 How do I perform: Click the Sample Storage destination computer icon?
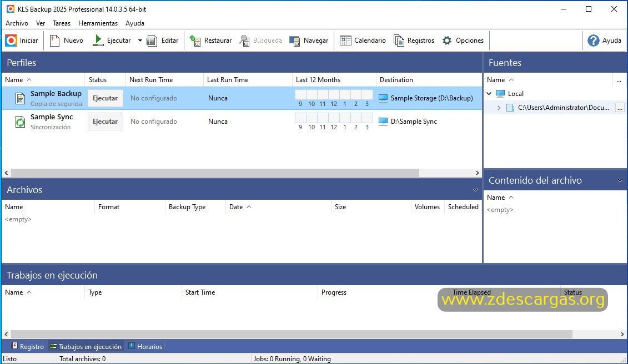[x=383, y=98]
